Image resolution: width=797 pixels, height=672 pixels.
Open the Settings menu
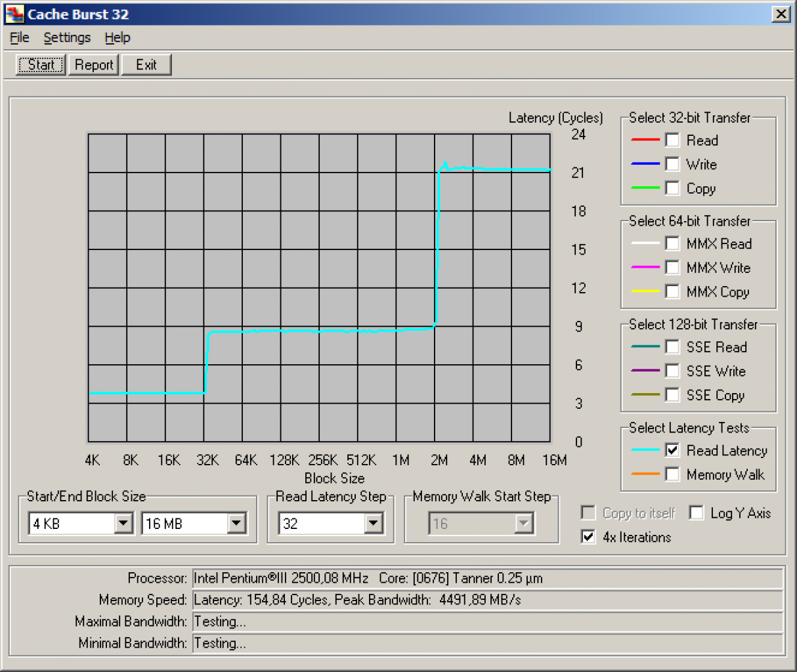click(67, 37)
